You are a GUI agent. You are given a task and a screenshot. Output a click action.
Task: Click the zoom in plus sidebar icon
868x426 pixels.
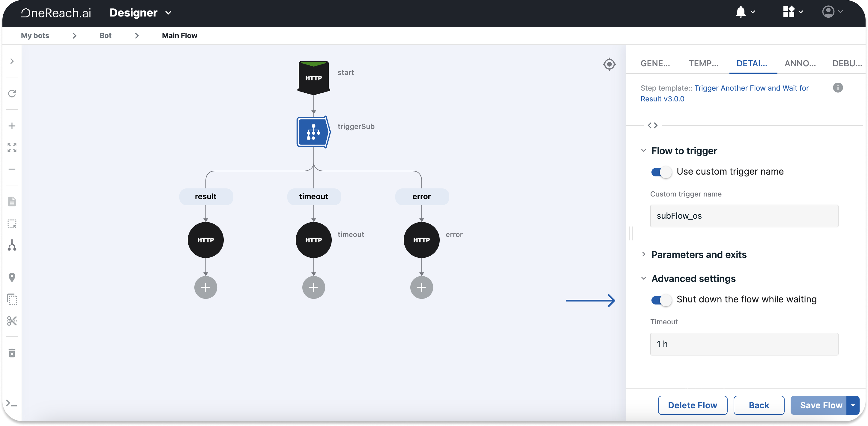(12, 126)
